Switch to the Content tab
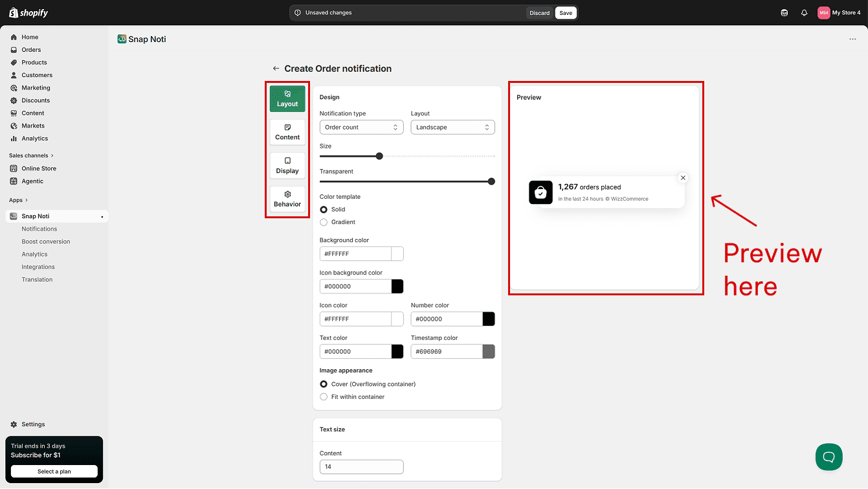Screen dimensions: 868x489 pos(287,132)
